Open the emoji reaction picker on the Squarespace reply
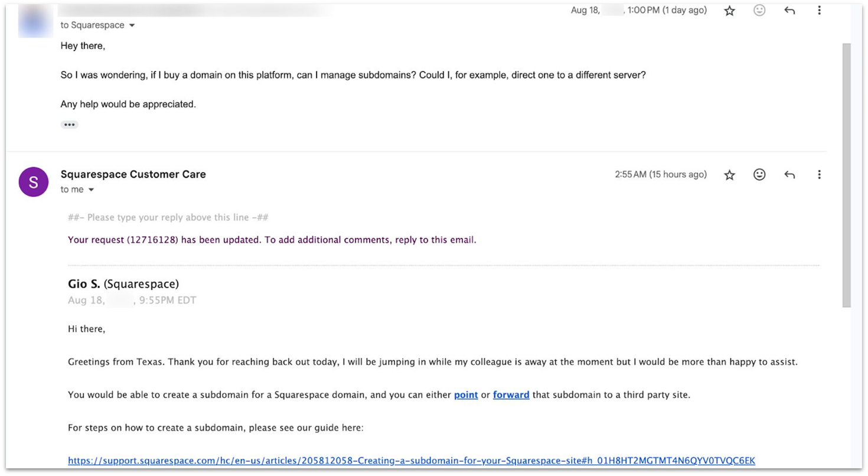Image resolution: width=868 pixels, height=476 pixels. [x=759, y=174]
